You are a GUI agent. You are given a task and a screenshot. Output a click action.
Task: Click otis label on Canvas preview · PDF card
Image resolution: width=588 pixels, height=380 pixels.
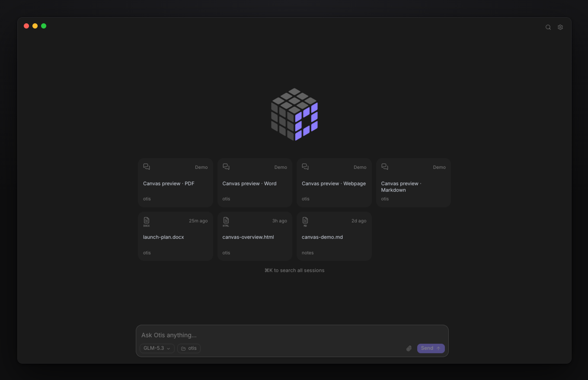coord(147,199)
